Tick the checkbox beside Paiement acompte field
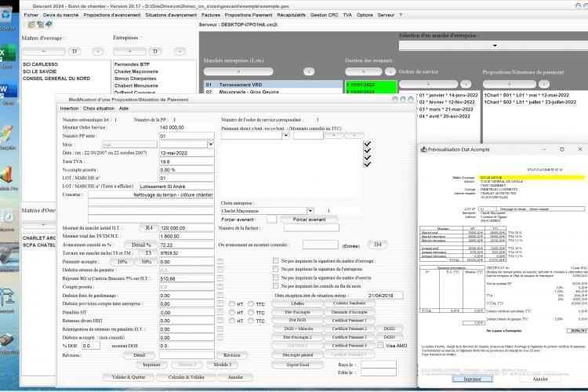The image size is (588, 392). pos(220,261)
